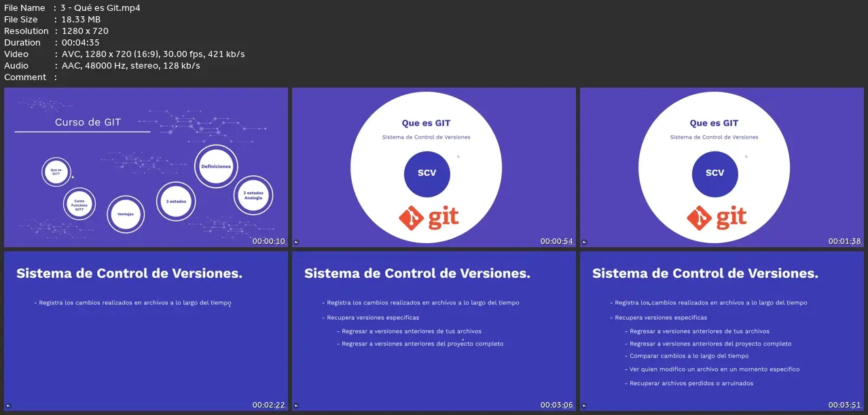Screen dimensions: 868x415
Task: Click the file name '3 - Qué es Git.mp4'
Action: click(x=101, y=7)
